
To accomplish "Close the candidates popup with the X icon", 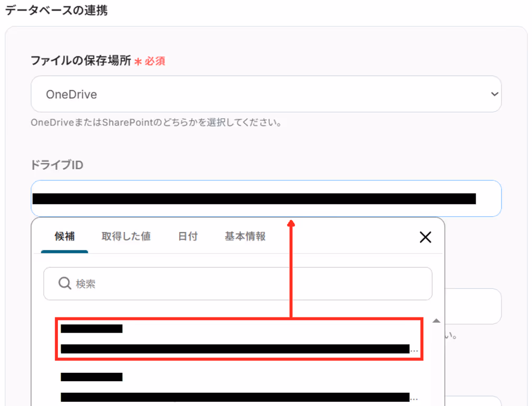I will (425, 237).
